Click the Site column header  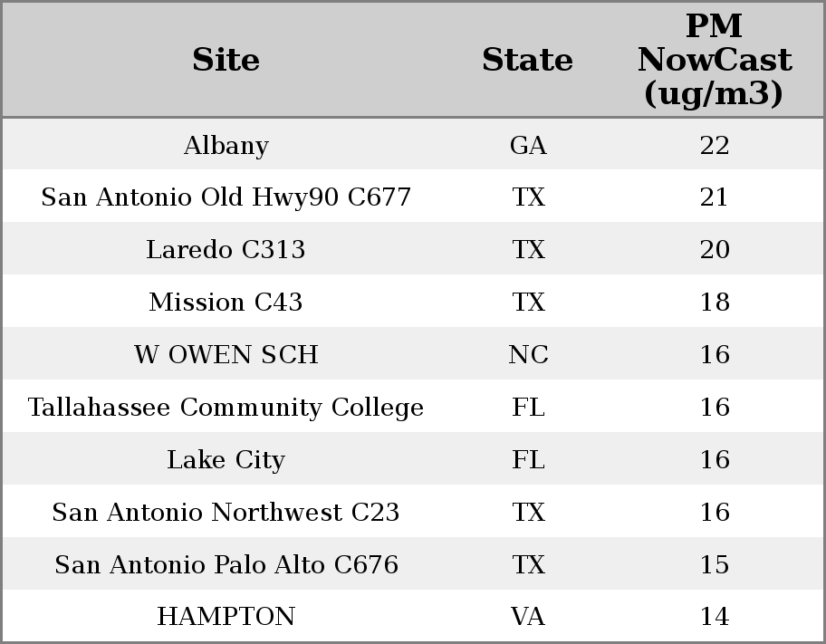[226, 61]
